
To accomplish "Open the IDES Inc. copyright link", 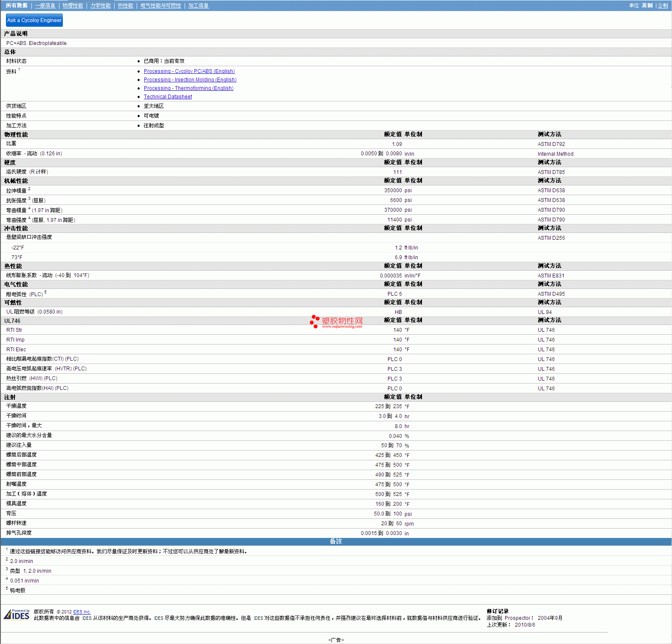I will [x=82, y=612].
